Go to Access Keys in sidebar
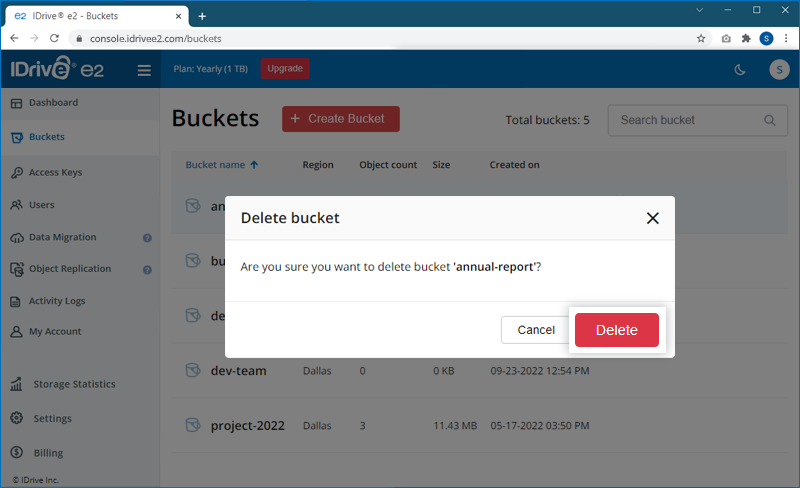The image size is (800, 488). 55,172
